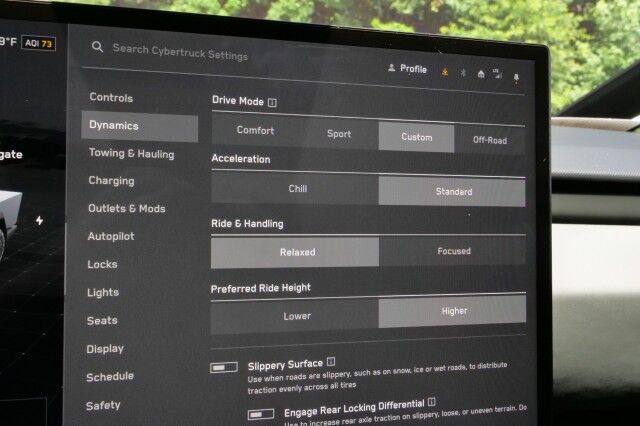Tap the orange status icon beside Profile
This screenshot has width=640, height=426.
click(445, 72)
